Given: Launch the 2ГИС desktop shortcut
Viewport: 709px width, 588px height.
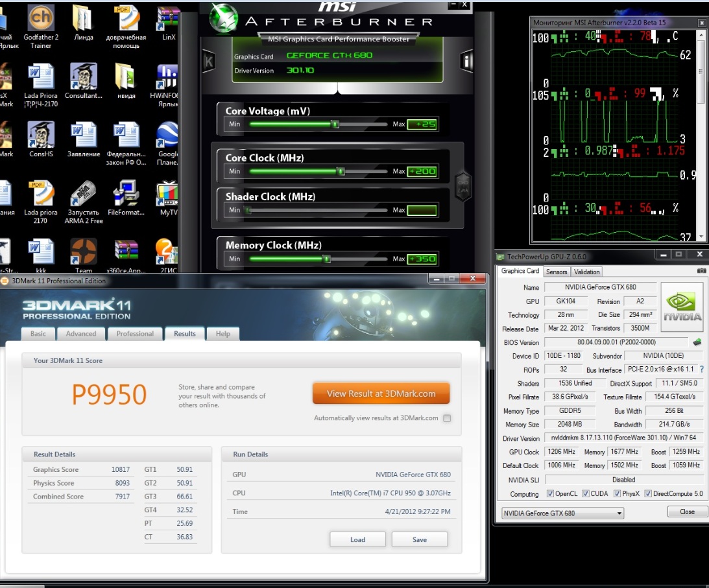Looking at the screenshot, I should click(x=167, y=255).
